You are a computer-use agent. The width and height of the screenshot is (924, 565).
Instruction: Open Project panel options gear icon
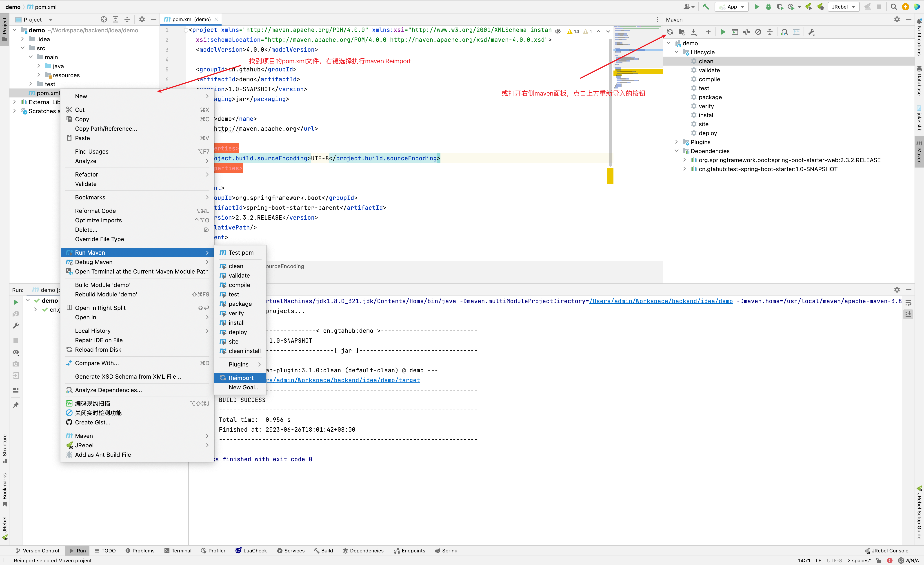[142, 20]
